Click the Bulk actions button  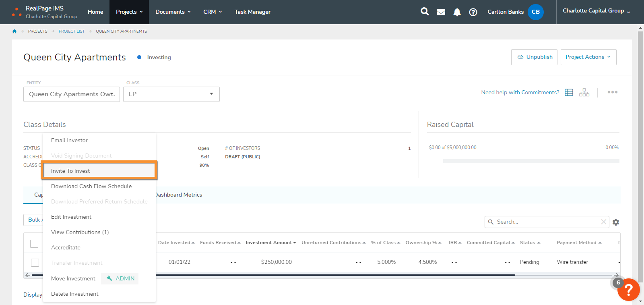(33, 220)
